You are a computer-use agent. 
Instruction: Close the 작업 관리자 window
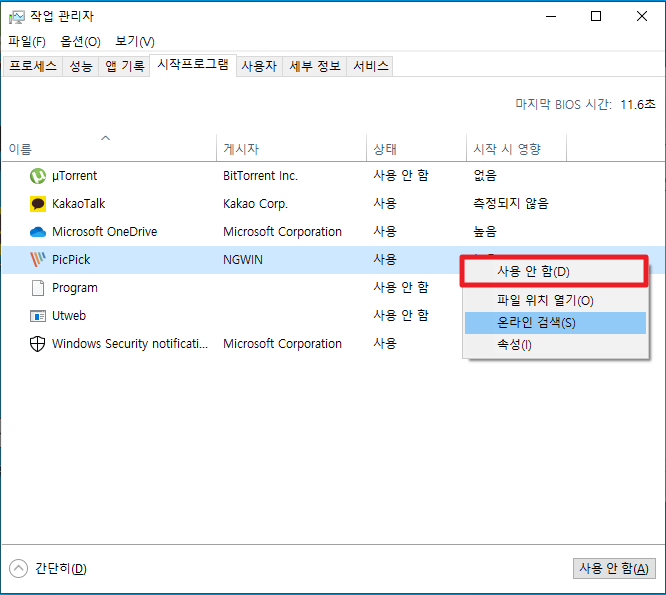(x=642, y=17)
